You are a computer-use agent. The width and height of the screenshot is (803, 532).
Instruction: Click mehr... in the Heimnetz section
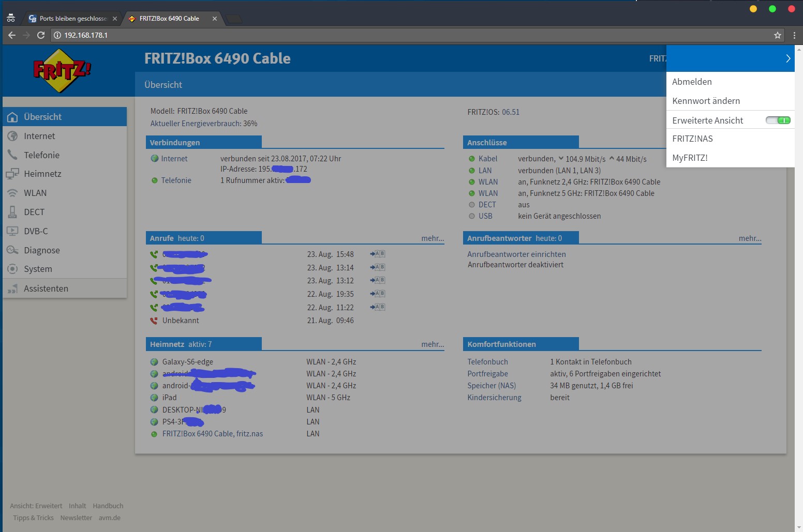tap(433, 344)
